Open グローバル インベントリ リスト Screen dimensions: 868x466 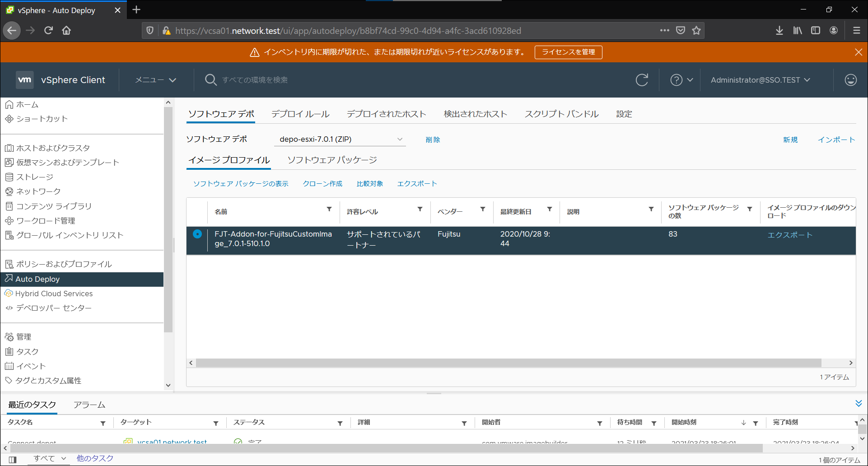tap(64, 235)
